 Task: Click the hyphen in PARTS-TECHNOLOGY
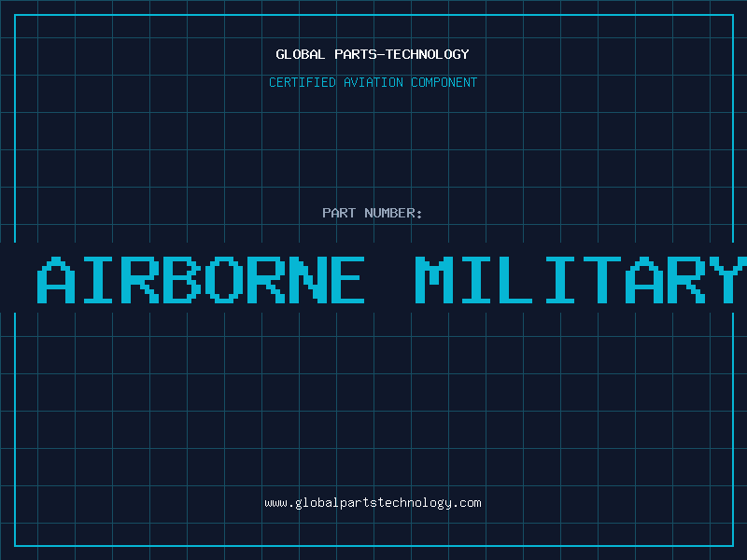[x=381, y=55]
